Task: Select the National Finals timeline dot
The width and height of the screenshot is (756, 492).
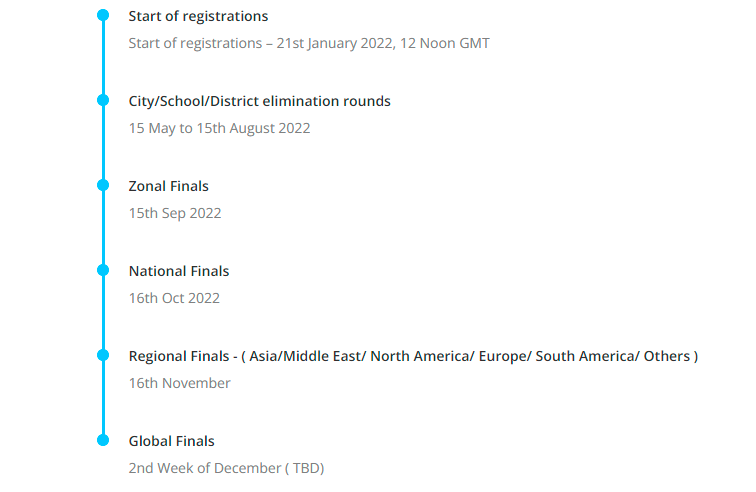Action: coord(103,270)
